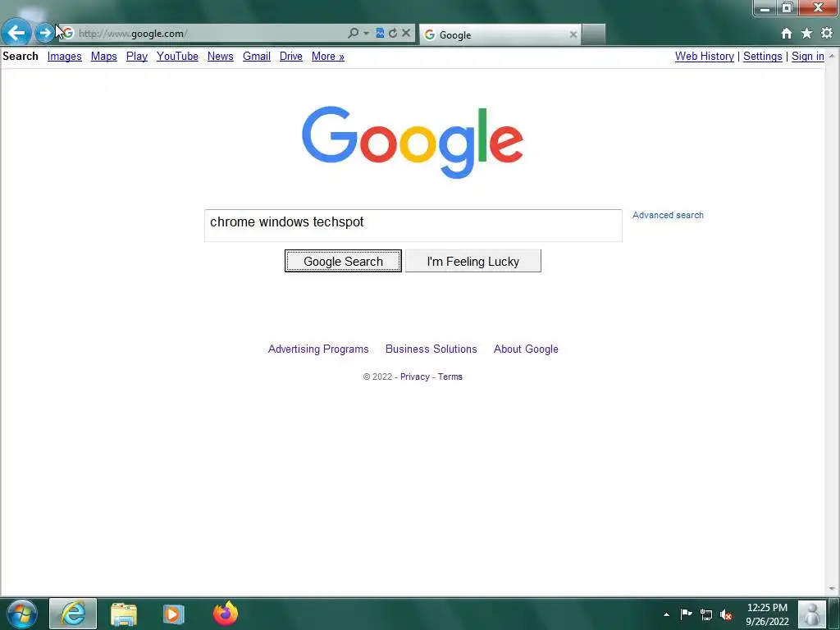Screen dimensions: 840x630
Task: Open the Tools gear menu
Action: coord(827,33)
